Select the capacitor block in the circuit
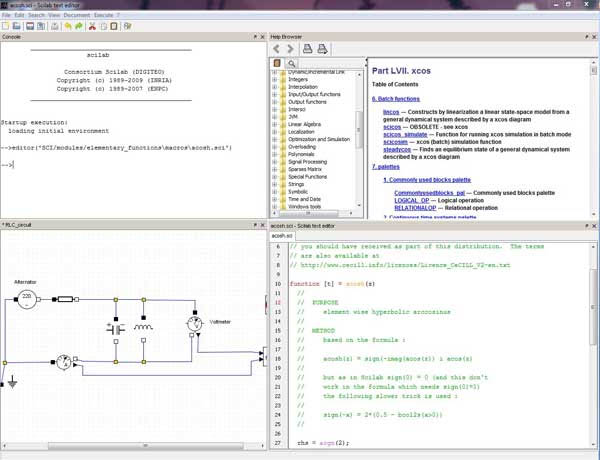This screenshot has width=600, height=460. (116, 328)
